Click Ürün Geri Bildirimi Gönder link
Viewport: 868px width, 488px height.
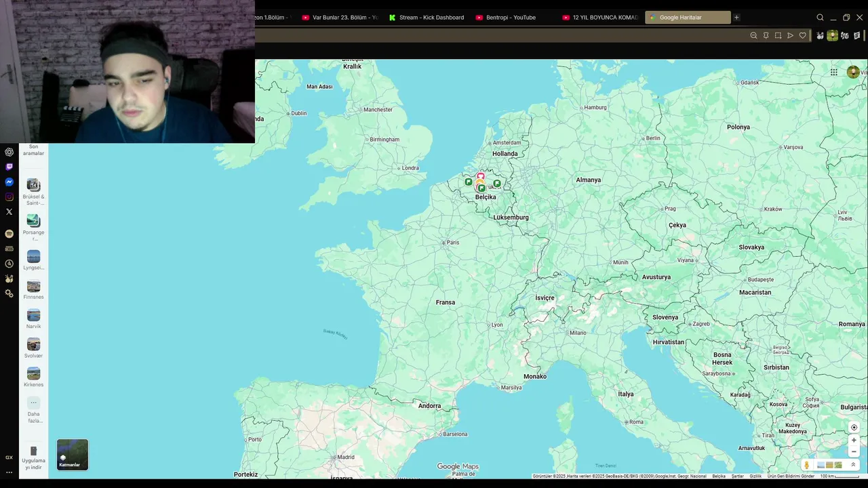(x=791, y=476)
